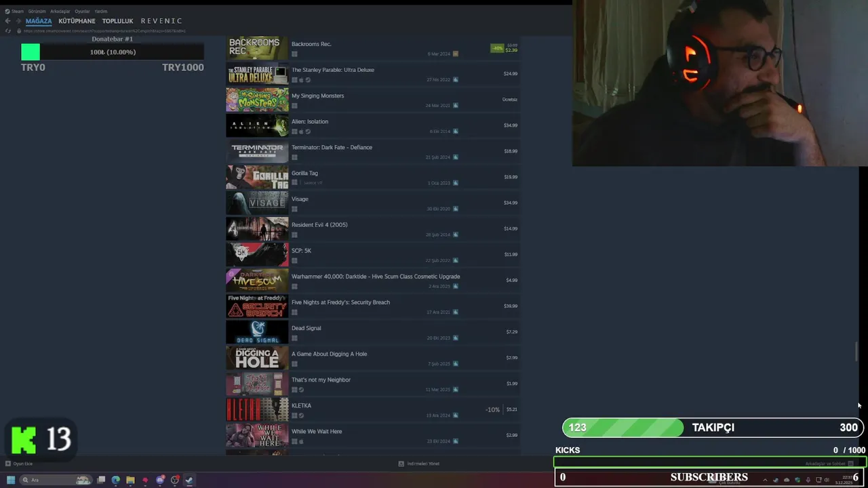
Task: Open A Game About Digging A Hole
Action: [x=372, y=358]
